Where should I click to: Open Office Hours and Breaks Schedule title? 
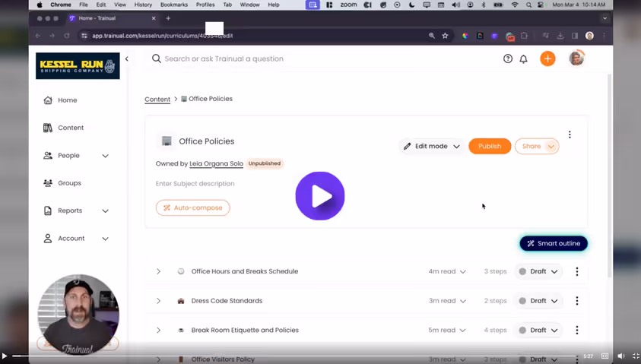[x=245, y=271]
